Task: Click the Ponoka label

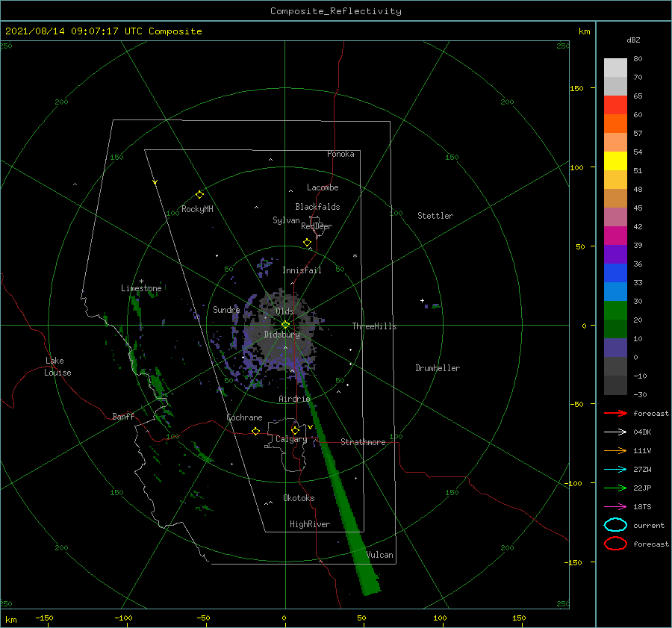Action: click(340, 154)
